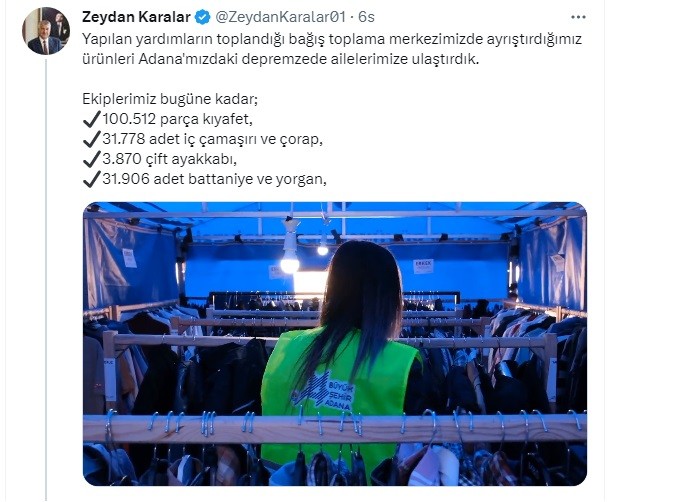Image resolution: width=675 pixels, height=502 pixels.
Task: Click the Büyük Şehir Adana vest logo in photo
Action: click(323, 392)
